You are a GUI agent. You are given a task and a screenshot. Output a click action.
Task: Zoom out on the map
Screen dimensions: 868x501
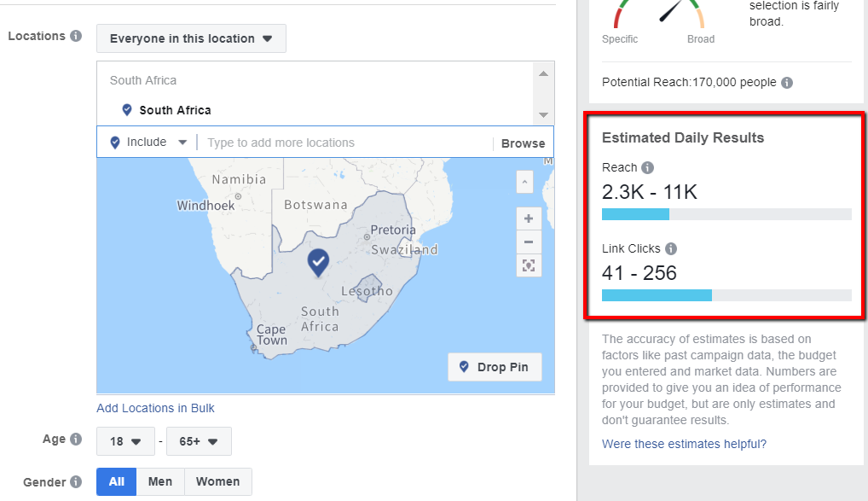coord(529,242)
